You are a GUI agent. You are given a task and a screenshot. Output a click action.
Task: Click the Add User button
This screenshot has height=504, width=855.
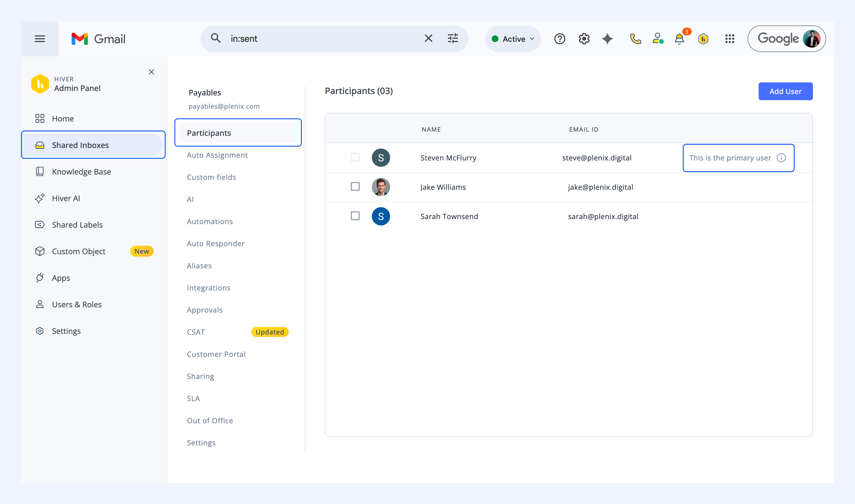pyautogui.click(x=785, y=91)
